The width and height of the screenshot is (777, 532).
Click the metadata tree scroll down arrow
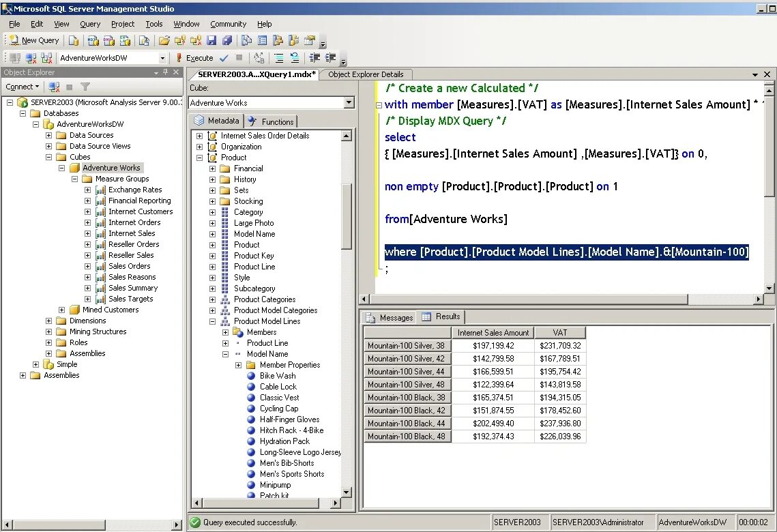pos(347,492)
